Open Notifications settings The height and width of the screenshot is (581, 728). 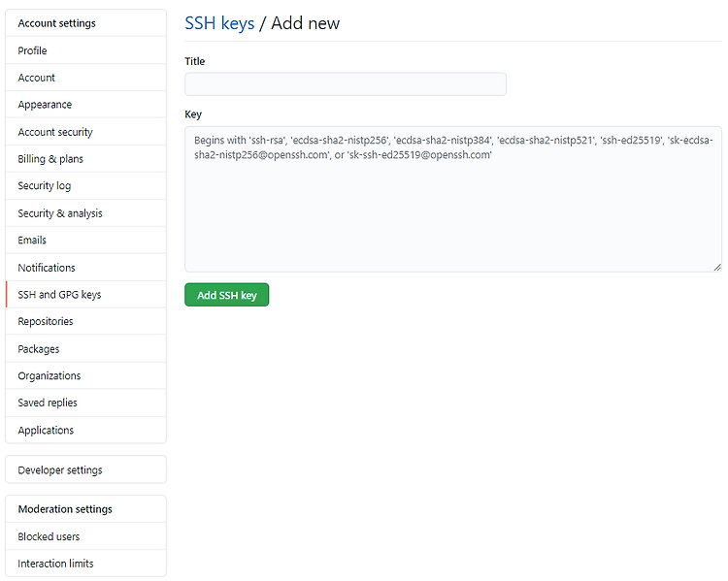[x=85, y=268]
